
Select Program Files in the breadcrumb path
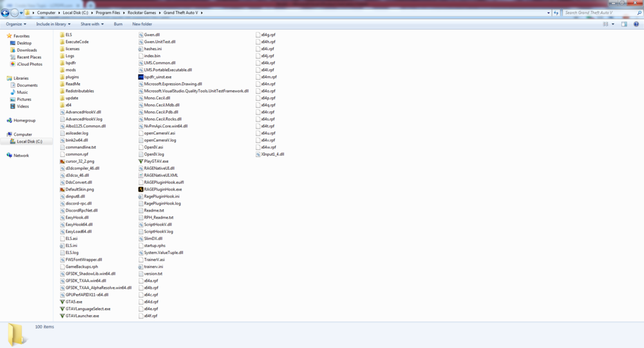point(108,13)
